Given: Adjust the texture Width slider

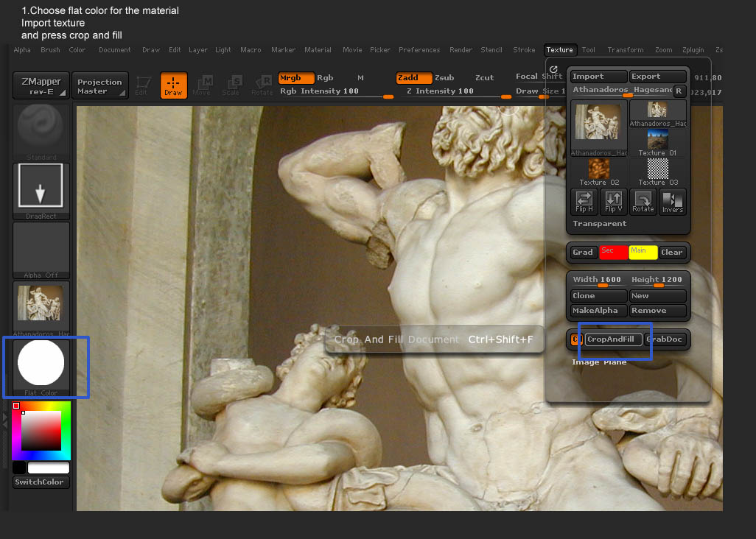Looking at the screenshot, I should (x=599, y=281).
